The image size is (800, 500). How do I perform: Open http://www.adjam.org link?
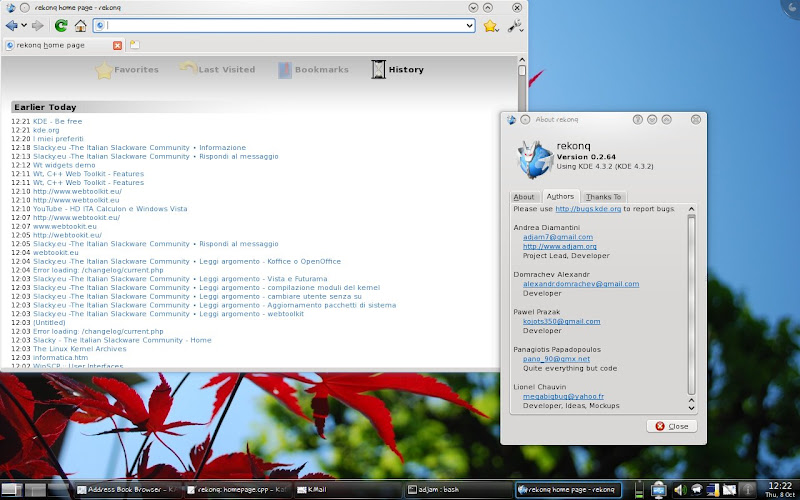(560, 246)
